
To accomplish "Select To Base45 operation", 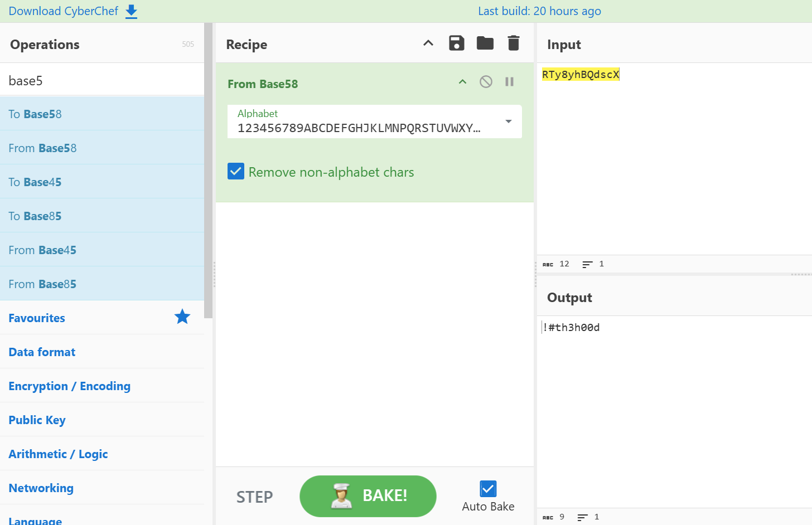I will pyautogui.click(x=102, y=182).
